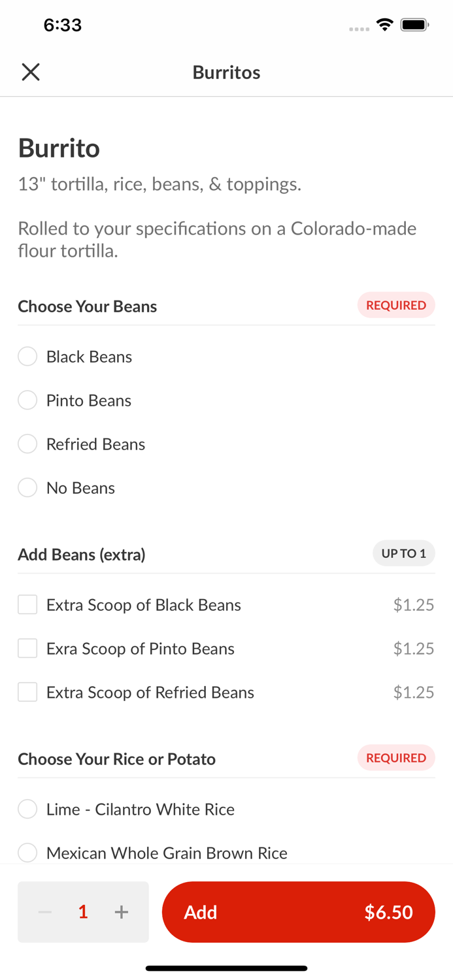Close the Burritos item screen
The height and width of the screenshot is (980, 453).
point(31,72)
